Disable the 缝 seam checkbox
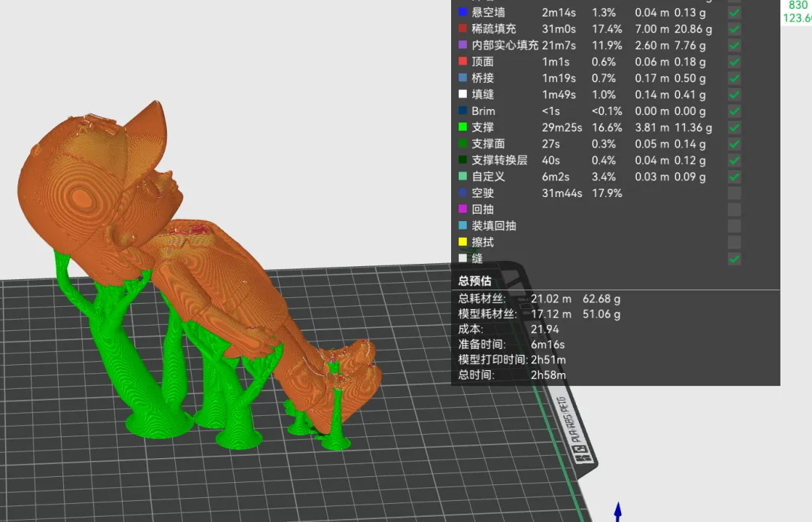 point(734,259)
